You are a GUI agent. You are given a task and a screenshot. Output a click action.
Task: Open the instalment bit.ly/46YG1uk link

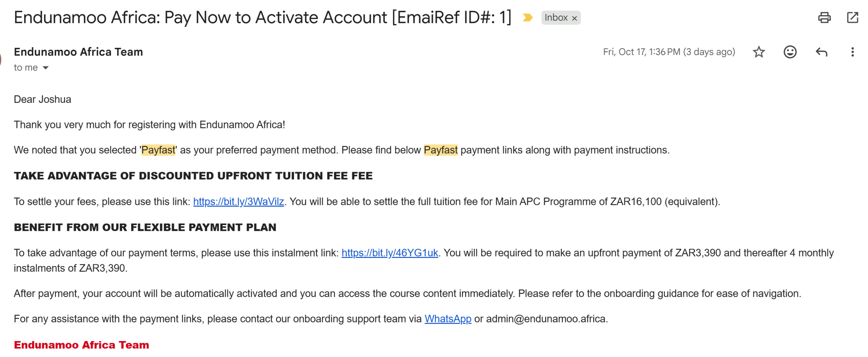point(390,253)
